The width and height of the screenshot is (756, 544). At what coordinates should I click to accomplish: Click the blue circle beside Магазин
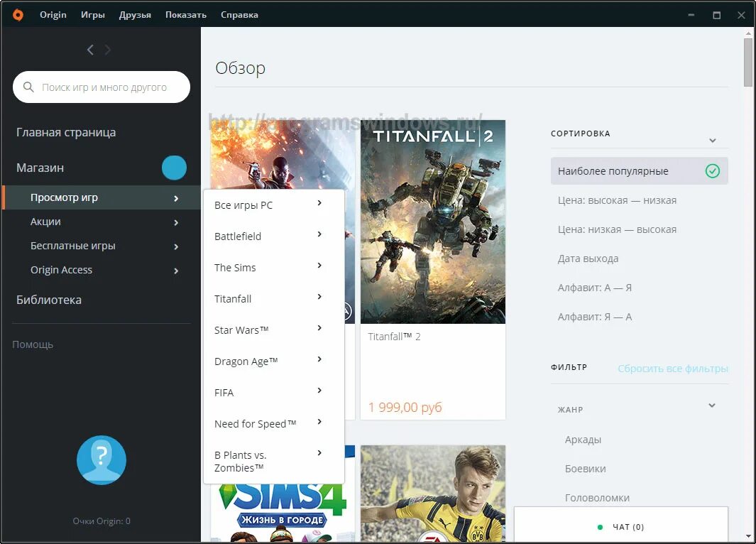point(174,168)
